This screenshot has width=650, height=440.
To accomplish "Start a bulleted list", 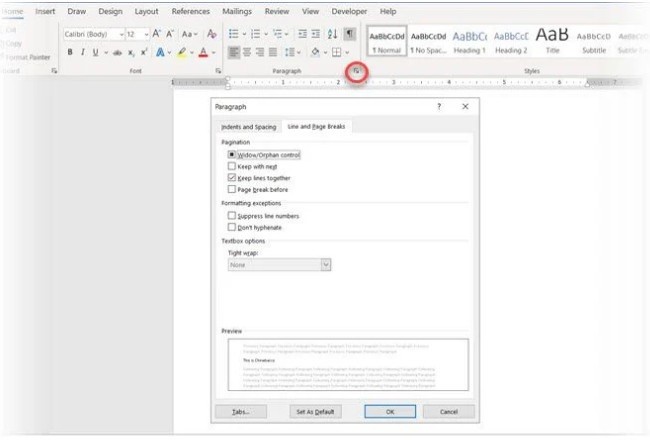I will (x=234, y=34).
